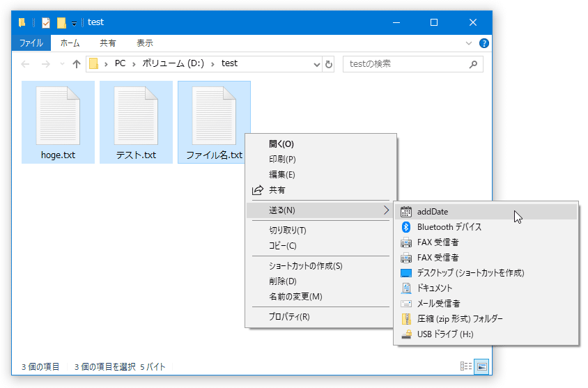The height and width of the screenshot is (388, 588).
Task: Click the compressed zip folder icon
Action: 405,318
